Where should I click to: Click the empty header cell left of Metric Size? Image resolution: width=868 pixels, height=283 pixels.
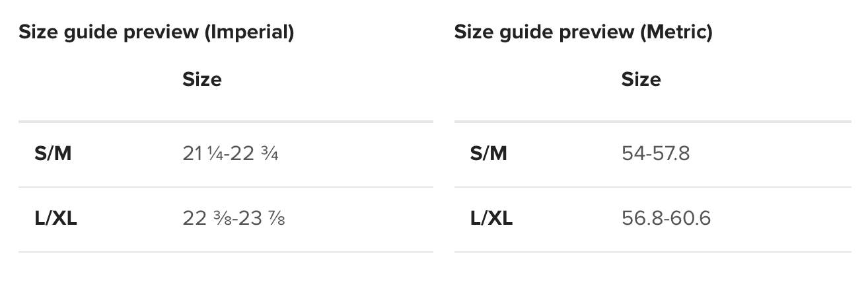pos(528,80)
